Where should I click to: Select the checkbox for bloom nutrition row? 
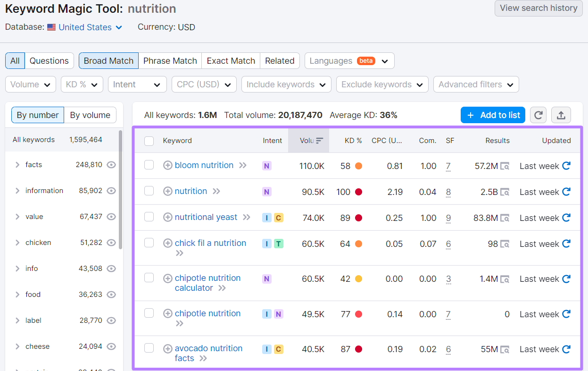149,165
